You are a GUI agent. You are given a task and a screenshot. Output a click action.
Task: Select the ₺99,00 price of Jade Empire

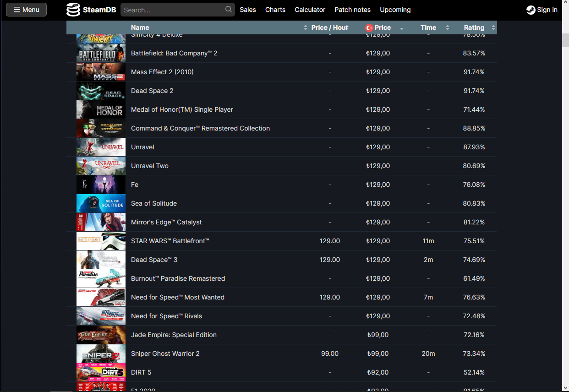[x=378, y=335]
